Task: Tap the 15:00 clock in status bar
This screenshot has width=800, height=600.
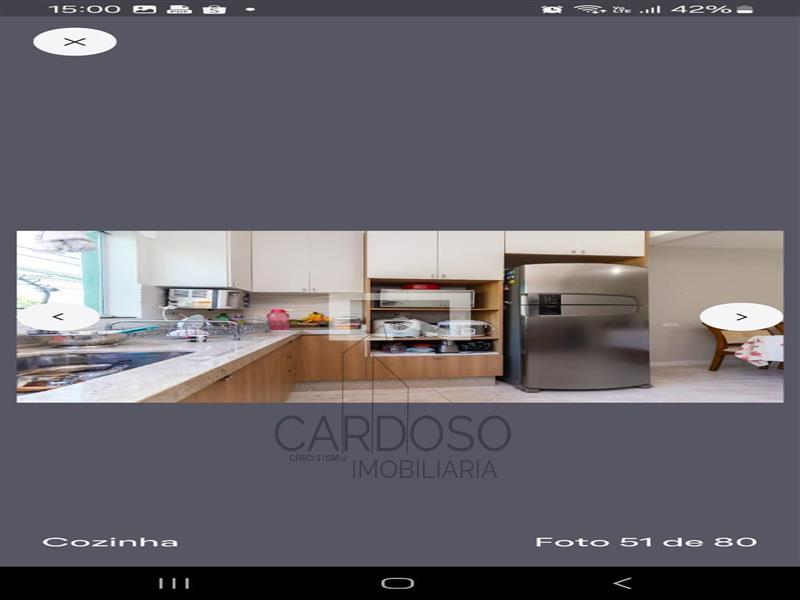Action: pos(84,9)
